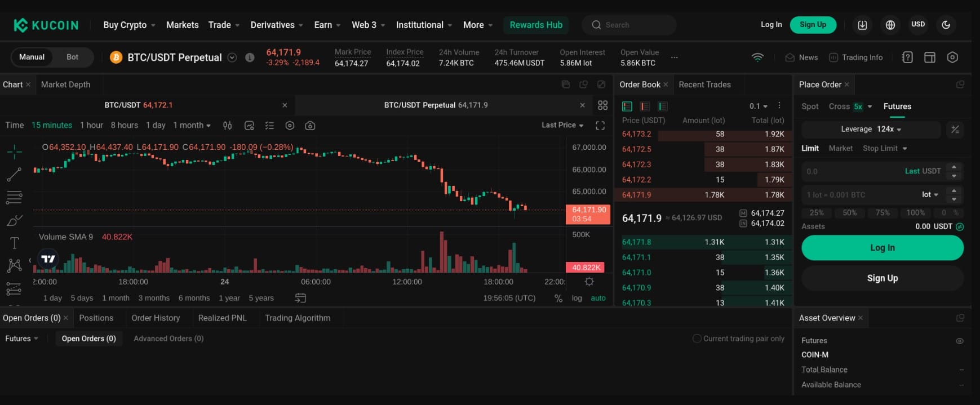Switch to Manual trading mode
This screenshot has width=980, height=405.
point(32,57)
